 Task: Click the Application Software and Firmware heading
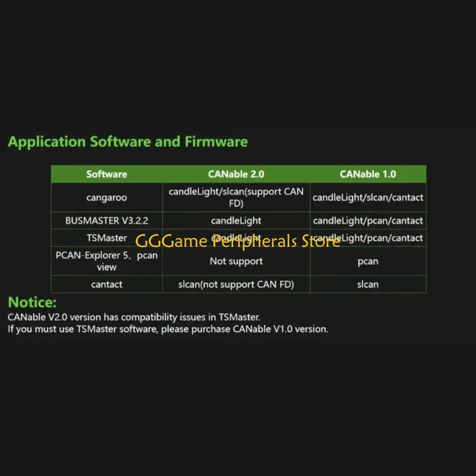[128, 142]
